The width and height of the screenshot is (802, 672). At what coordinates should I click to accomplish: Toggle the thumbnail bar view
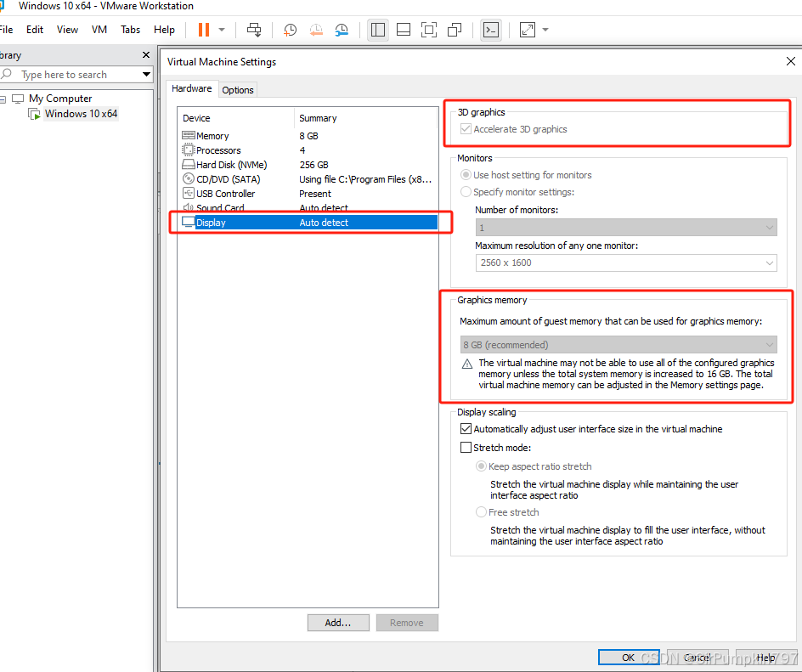pyautogui.click(x=404, y=30)
